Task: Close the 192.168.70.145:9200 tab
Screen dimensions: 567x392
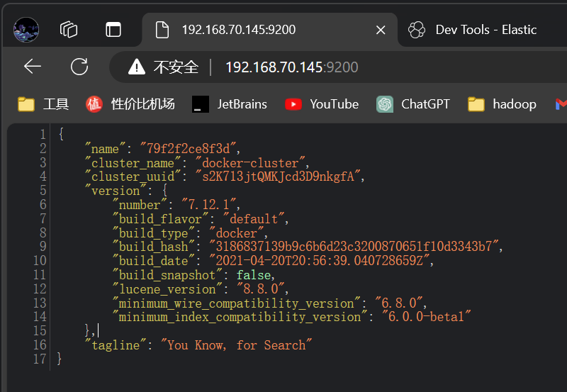Action: [x=381, y=30]
